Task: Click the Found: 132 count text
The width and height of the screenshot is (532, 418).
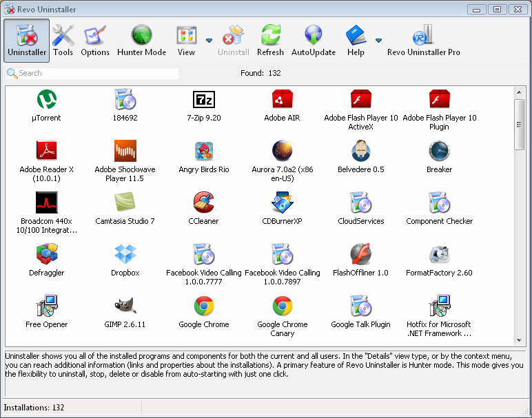Action: pos(260,73)
